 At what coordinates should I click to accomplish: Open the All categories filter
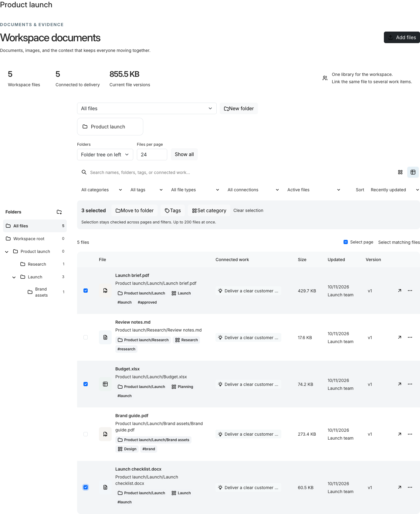[x=102, y=190]
